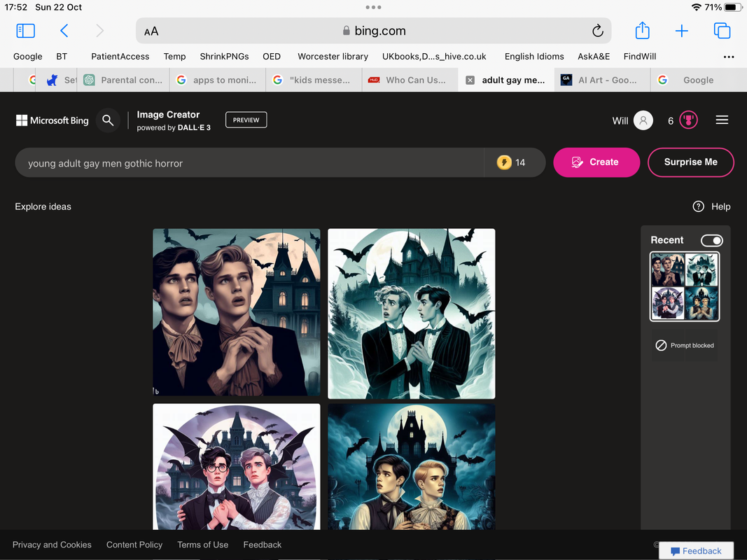The width and height of the screenshot is (747, 560).
Task: Tap the boosts lightning coin icon
Action: [504, 162]
